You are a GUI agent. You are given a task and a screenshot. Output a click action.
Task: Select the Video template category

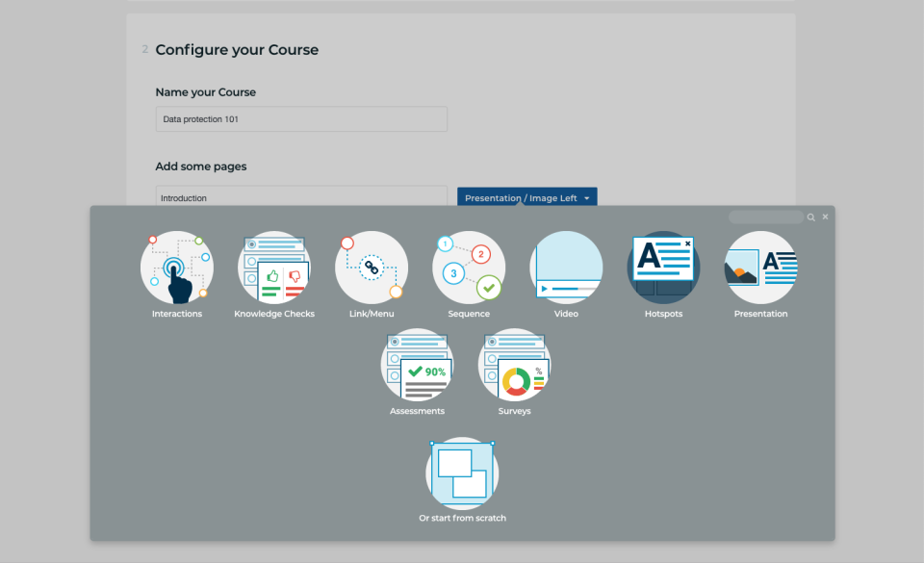pos(566,268)
